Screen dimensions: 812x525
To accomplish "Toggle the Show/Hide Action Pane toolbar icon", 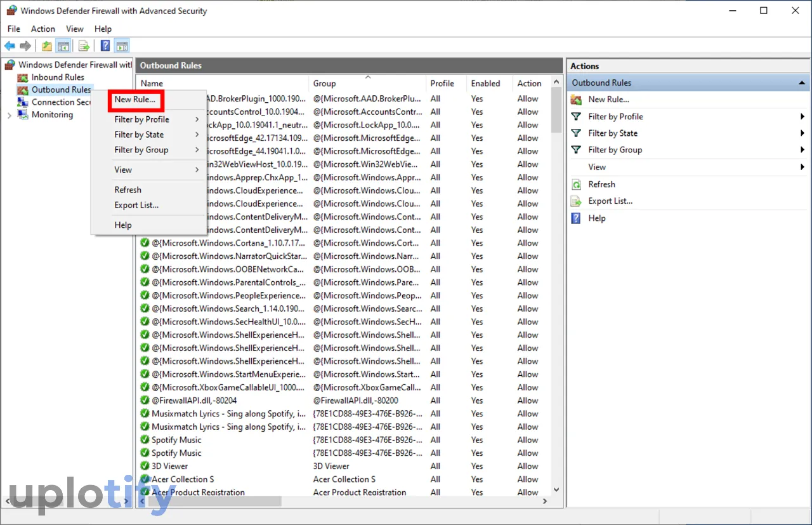I will coord(122,46).
